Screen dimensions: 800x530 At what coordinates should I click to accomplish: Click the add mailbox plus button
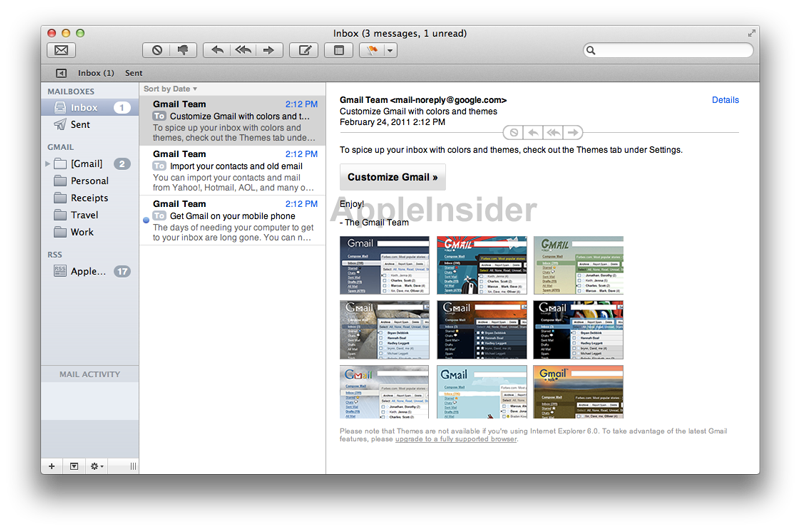51,466
